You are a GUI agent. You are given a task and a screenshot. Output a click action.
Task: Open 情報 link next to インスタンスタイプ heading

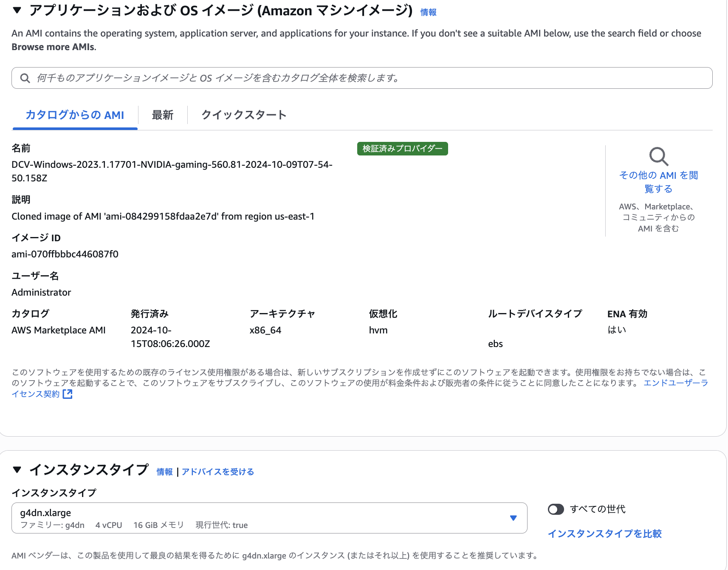[164, 472]
